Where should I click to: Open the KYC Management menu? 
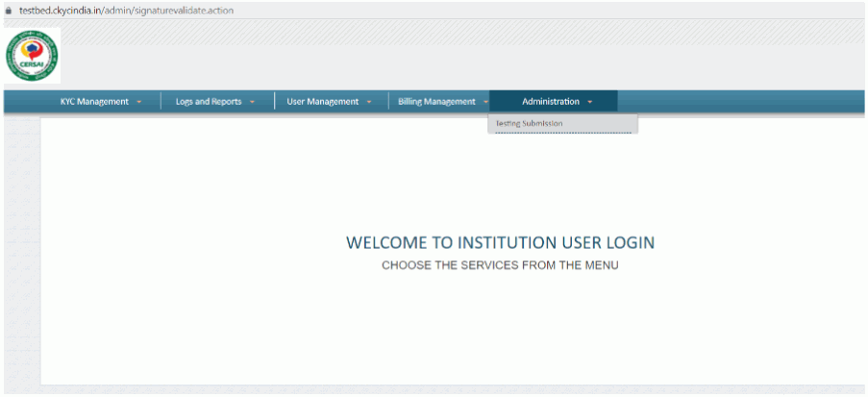pyautogui.click(x=94, y=102)
